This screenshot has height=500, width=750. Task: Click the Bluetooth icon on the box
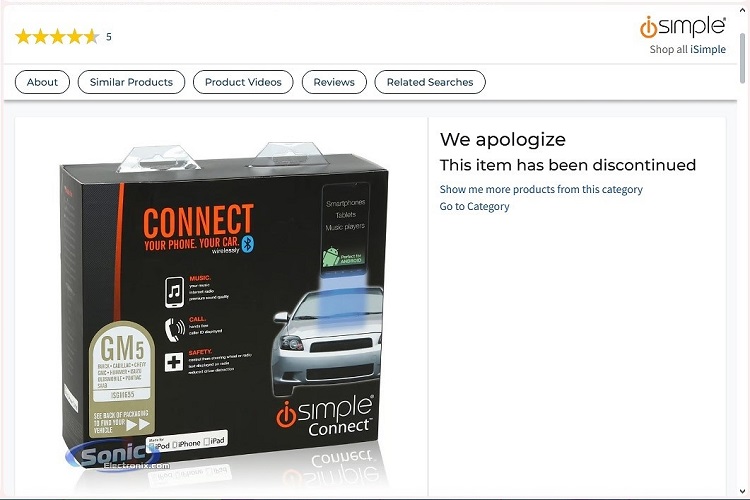point(247,244)
